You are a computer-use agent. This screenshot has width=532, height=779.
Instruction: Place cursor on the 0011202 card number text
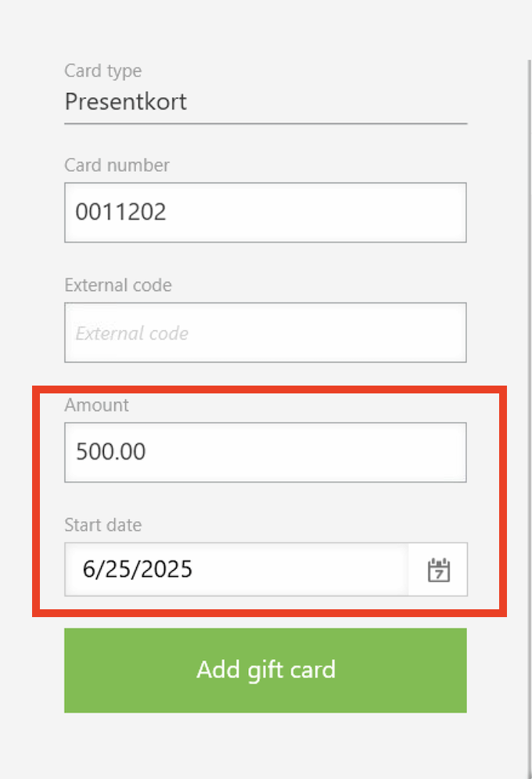coord(120,212)
